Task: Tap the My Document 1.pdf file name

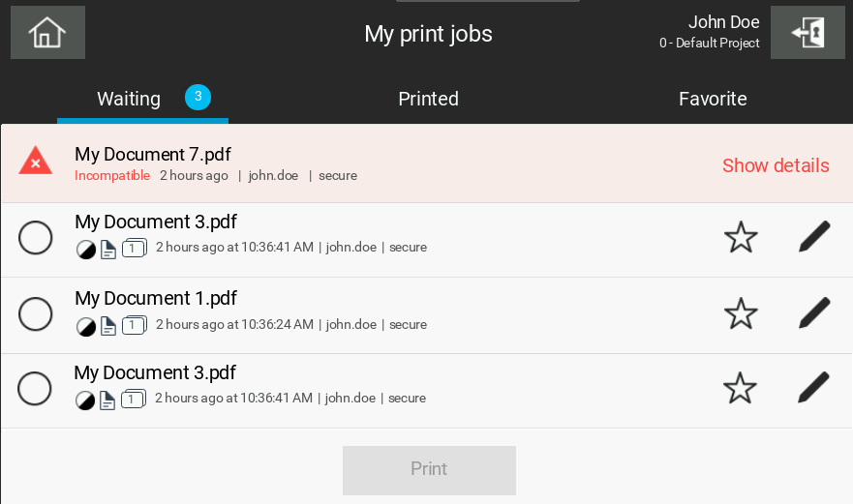Action: click(156, 298)
